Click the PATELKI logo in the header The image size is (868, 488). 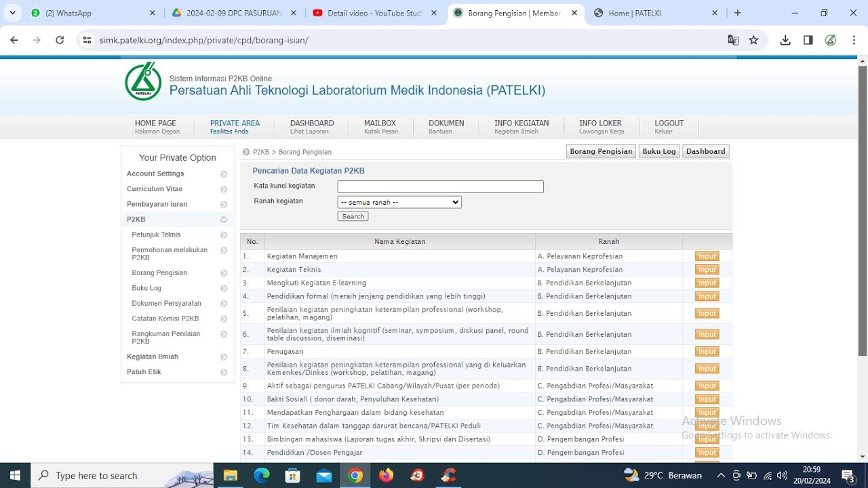(143, 82)
